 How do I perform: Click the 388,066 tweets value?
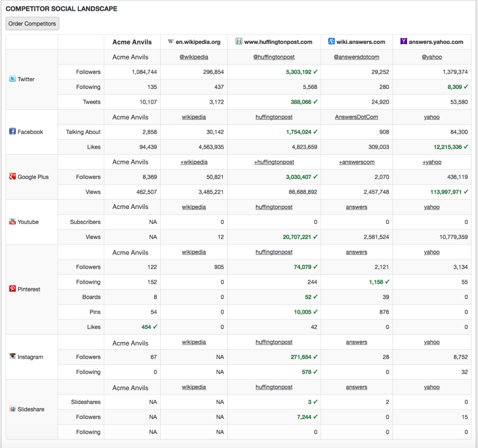pos(301,102)
